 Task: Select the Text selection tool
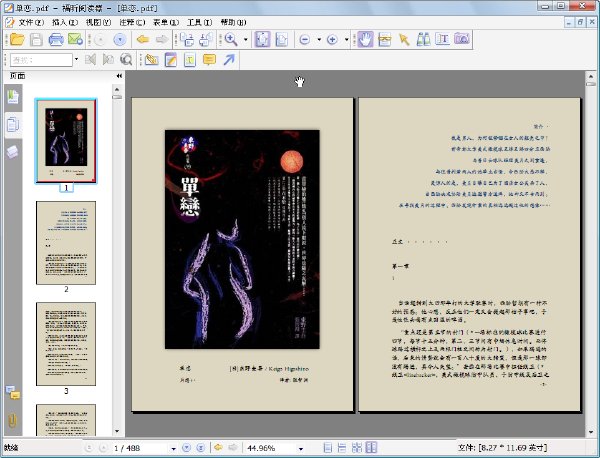coord(442,39)
